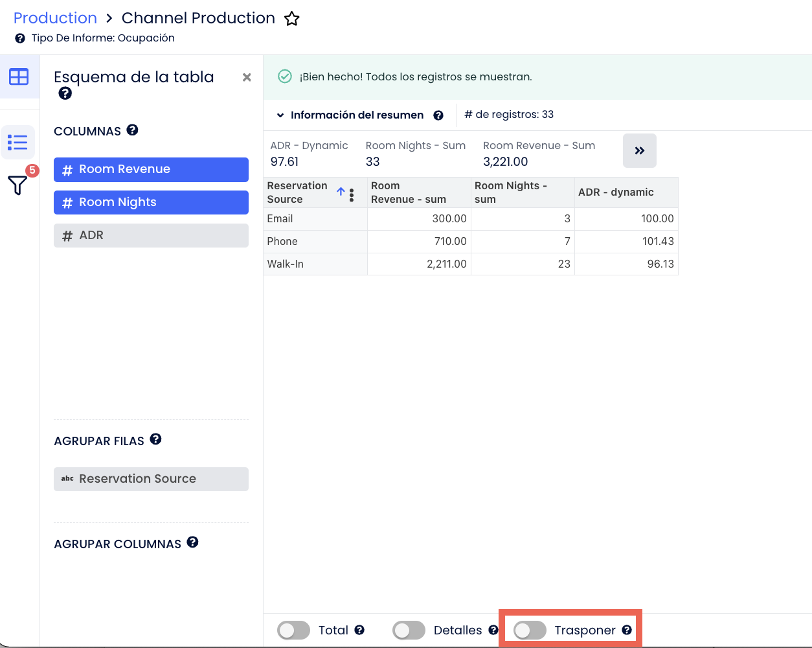Viewport: 812px width, 648px height.
Task: Enable the Trasponer toggle
Action: [530, 631]
